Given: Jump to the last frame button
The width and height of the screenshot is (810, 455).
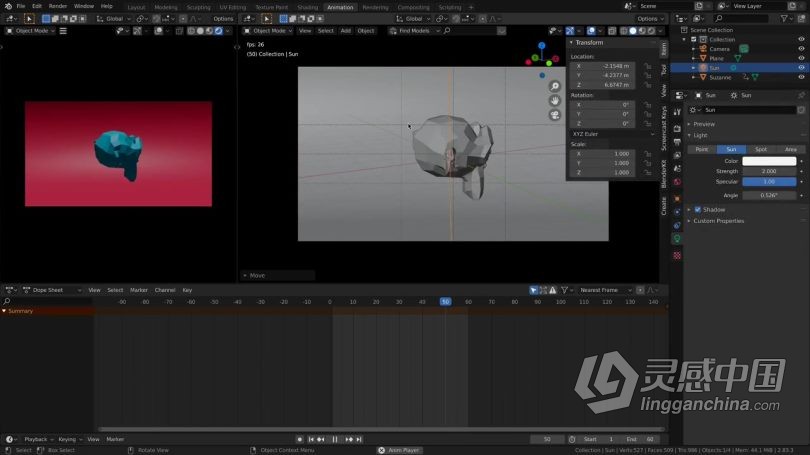Looking at the screenshot, I should pos(359,440).
